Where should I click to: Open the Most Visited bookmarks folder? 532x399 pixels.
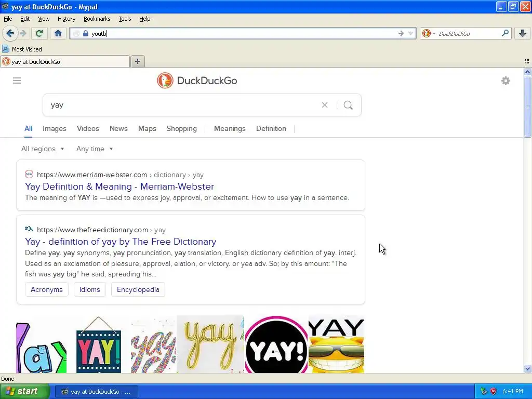pyautogui.click(x=22, y=49)
